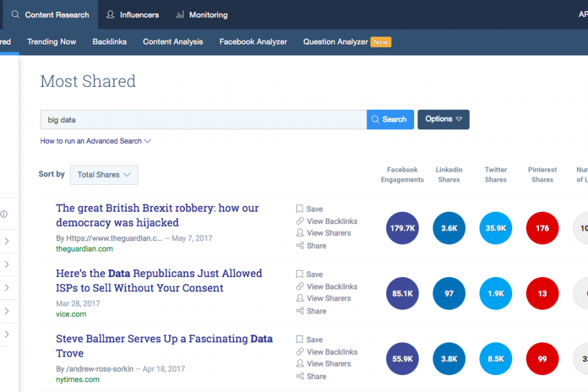Click the andrew-ross-sorkin author text
588x392 pixels.
(100, 368)
